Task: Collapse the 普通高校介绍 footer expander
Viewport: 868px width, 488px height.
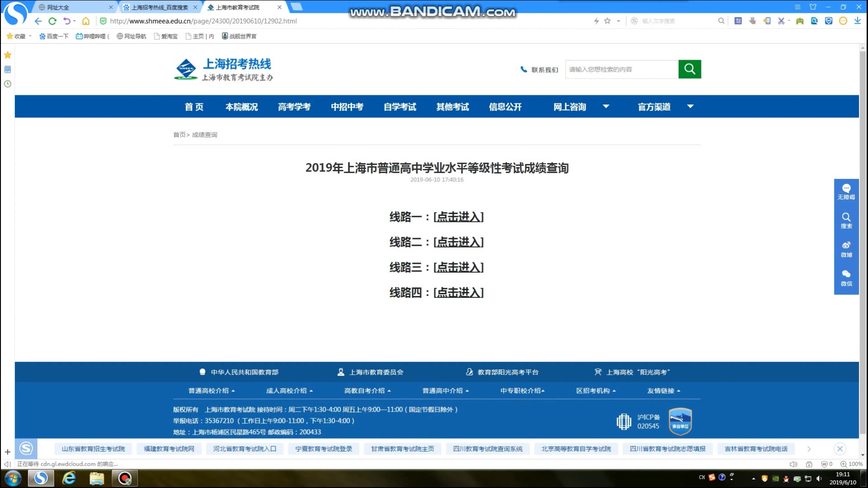Action: pyautogui.click(x=209, y=390)
